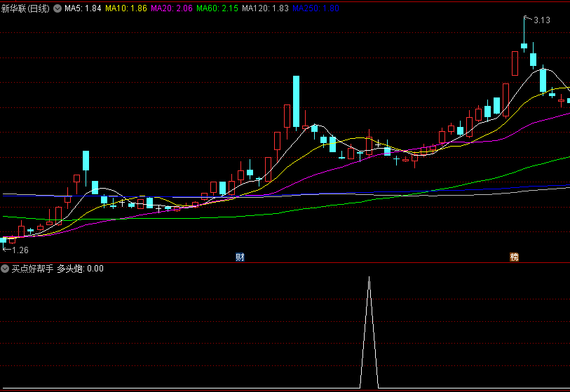Image resolution: width=570 pixels, height=392 pixels.
Task: Open the dropdown beside 新华联(日线) title
Action: (57, 8)
